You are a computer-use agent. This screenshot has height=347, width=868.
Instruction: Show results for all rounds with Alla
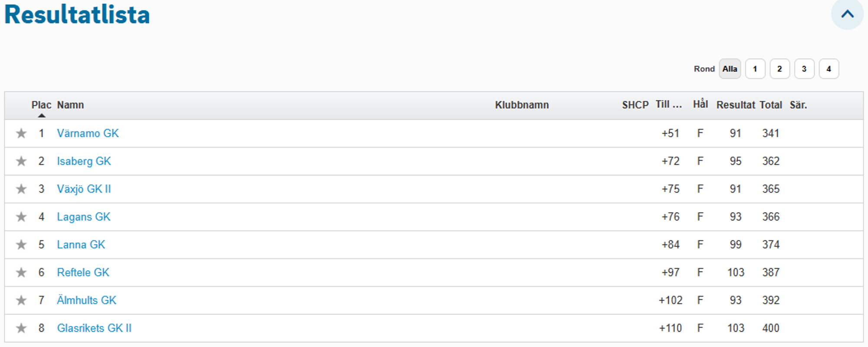tap(730, 69)
